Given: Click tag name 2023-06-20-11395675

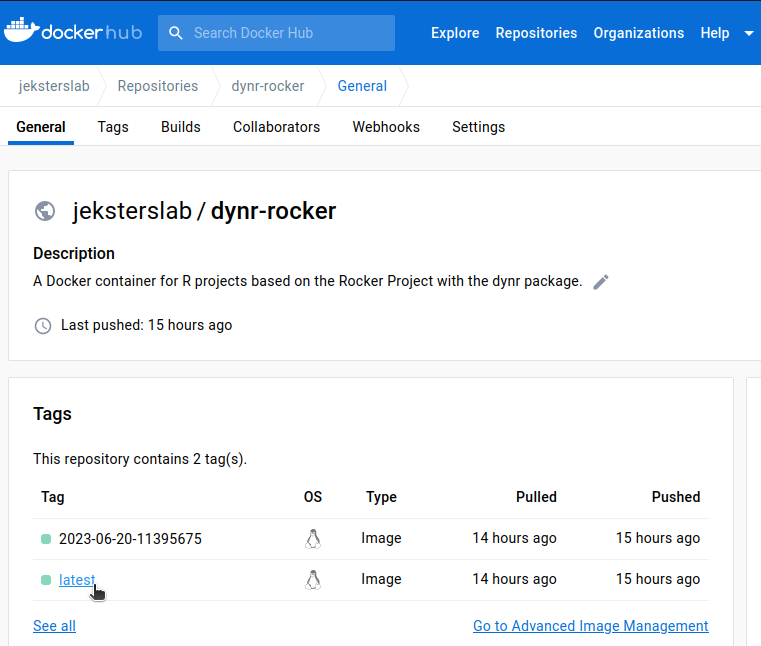Looking at the screenshot, I should (130, 539).
